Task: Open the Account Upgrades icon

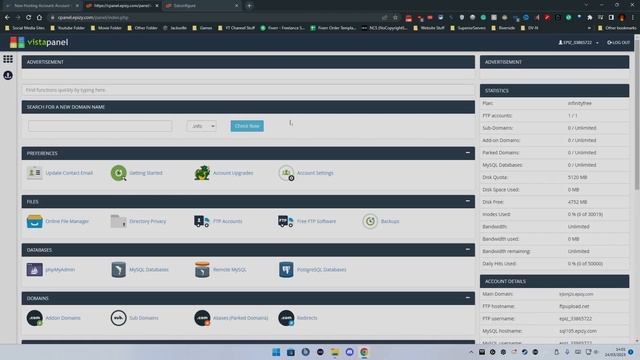Action: [x=202, y=173]
